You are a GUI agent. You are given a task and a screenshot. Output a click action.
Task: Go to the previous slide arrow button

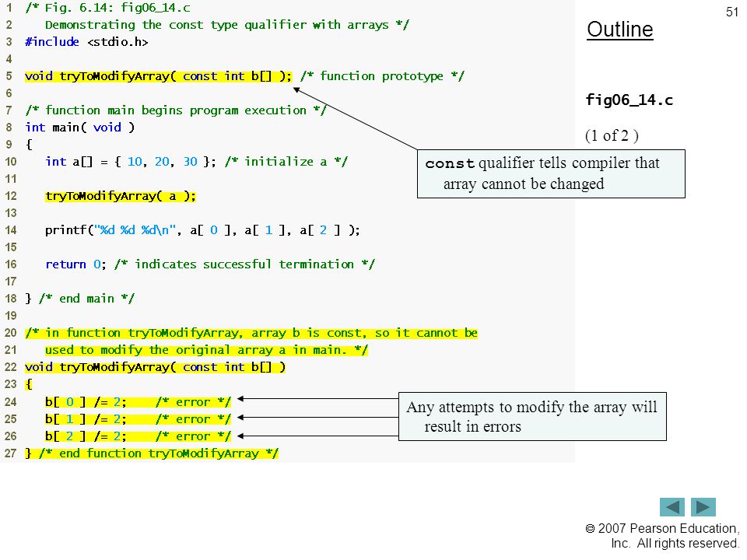pos(672,506)
